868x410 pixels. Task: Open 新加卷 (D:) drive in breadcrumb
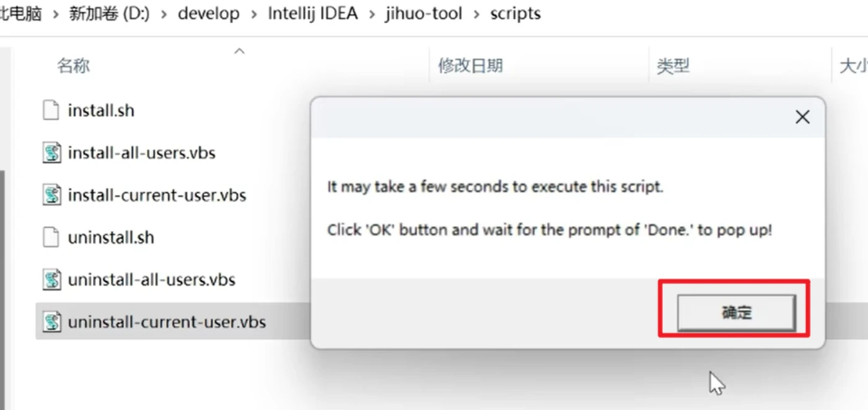click(109, 14)
